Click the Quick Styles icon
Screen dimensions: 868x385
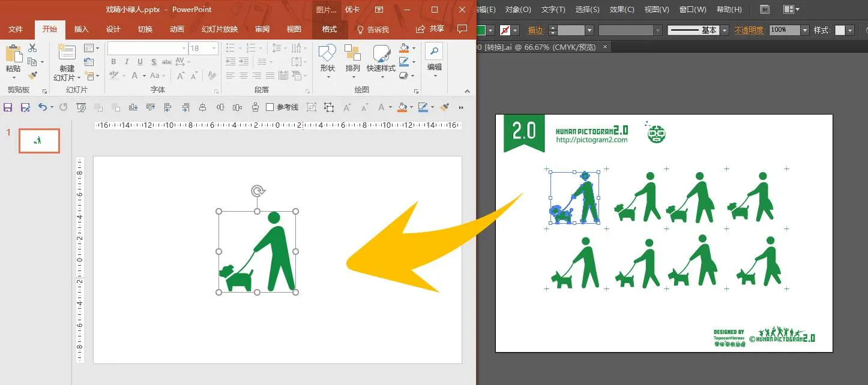[381, 53]
